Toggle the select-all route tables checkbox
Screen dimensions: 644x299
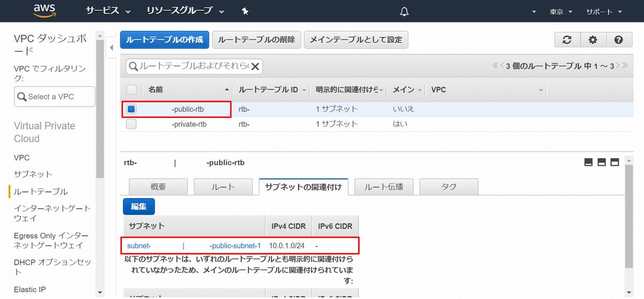tap(131, 89)
